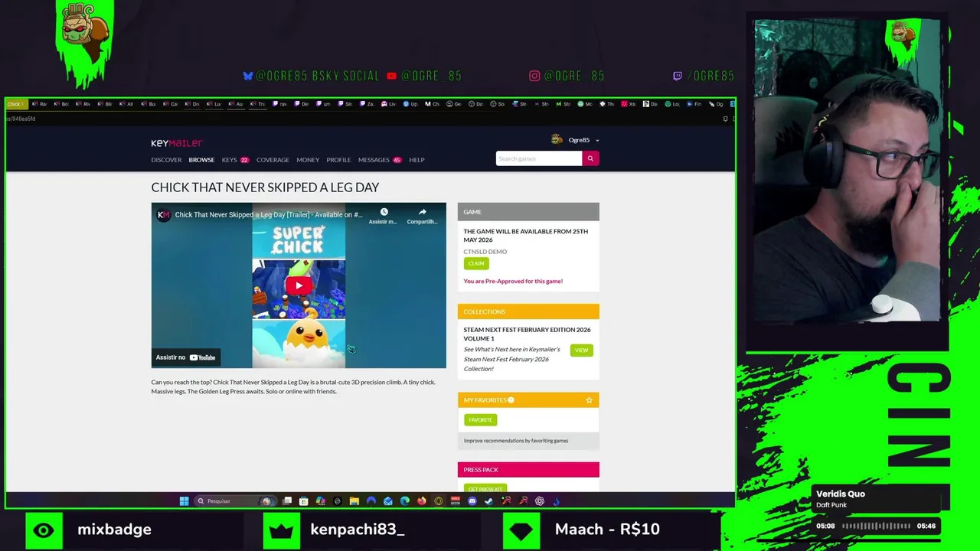Click the Watch Later clock icon on video
980x551 pixels.
(384, 212)
